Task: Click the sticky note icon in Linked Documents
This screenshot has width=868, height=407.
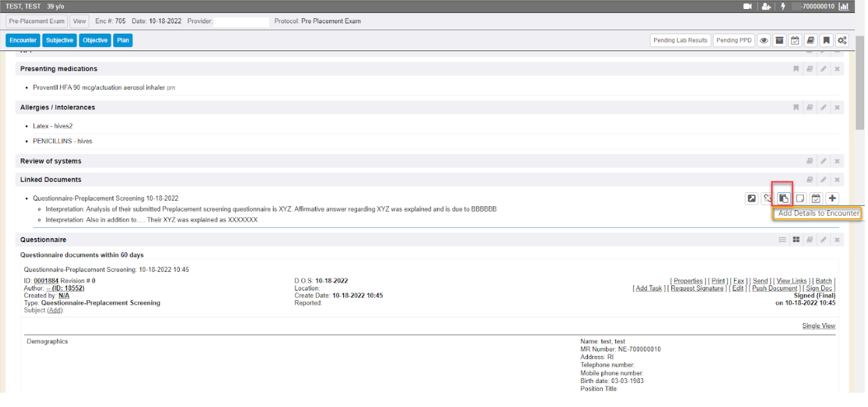Action: coord(799,198)
